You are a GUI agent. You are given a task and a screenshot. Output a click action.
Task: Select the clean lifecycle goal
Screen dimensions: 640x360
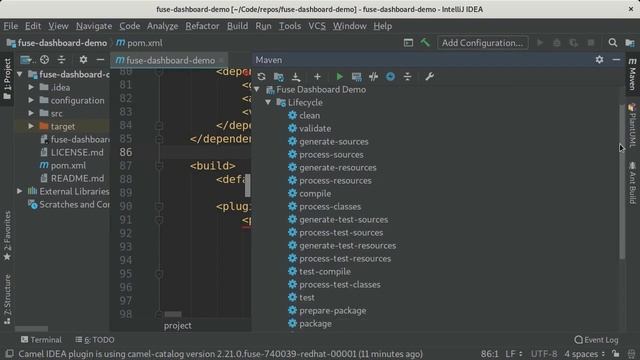[309, 116]
